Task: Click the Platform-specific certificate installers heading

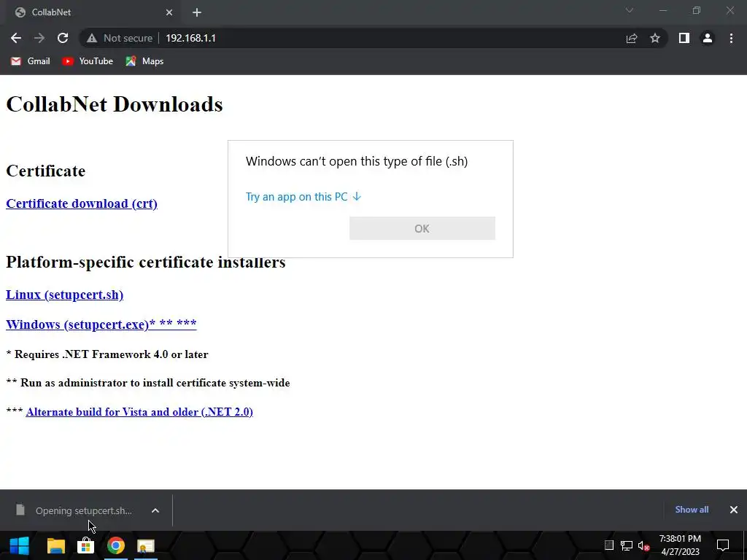Action: 146,262
